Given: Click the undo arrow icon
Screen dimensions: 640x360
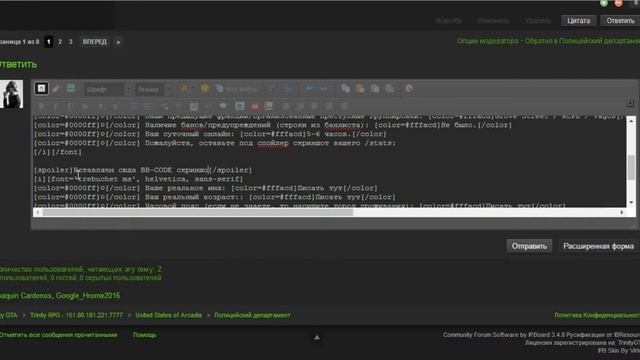Looking at the screenshot, I should point(309,89).
